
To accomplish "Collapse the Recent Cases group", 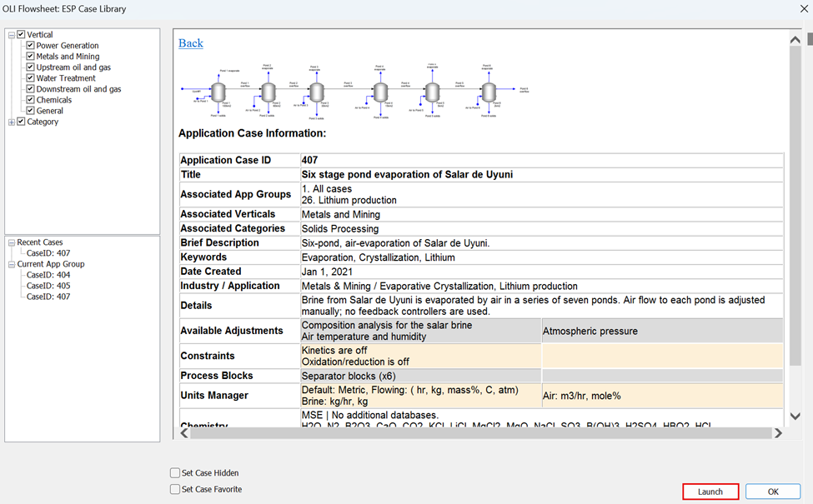I will [12, 242].
